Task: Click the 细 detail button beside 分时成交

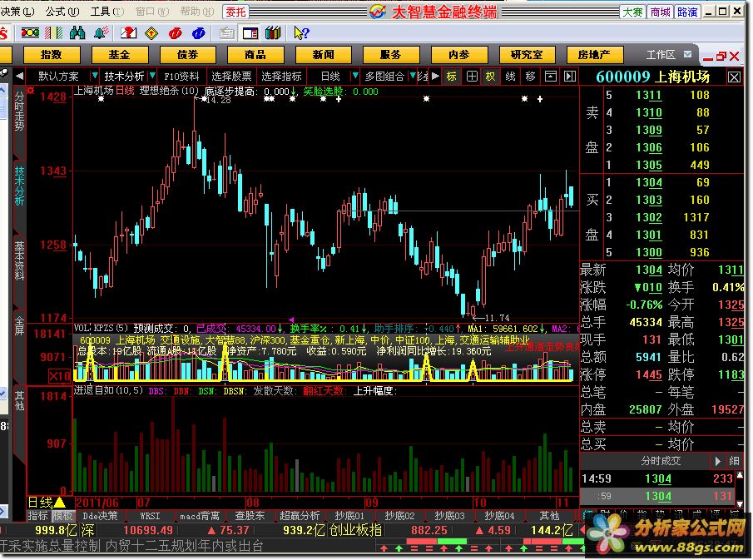Action: 734,461
